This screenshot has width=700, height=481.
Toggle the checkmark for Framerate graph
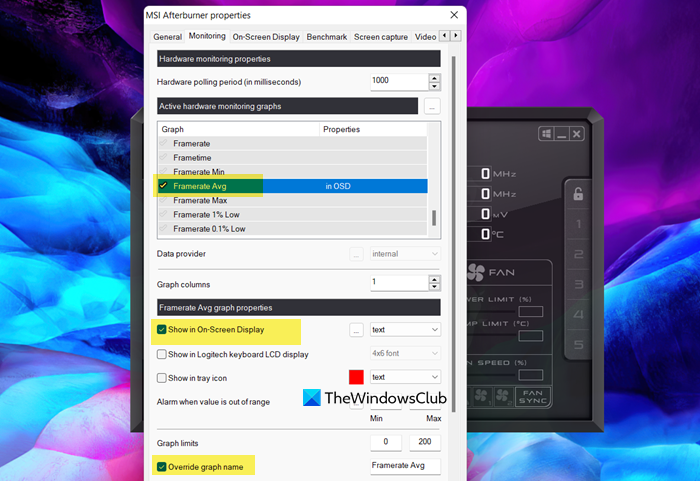163,143
